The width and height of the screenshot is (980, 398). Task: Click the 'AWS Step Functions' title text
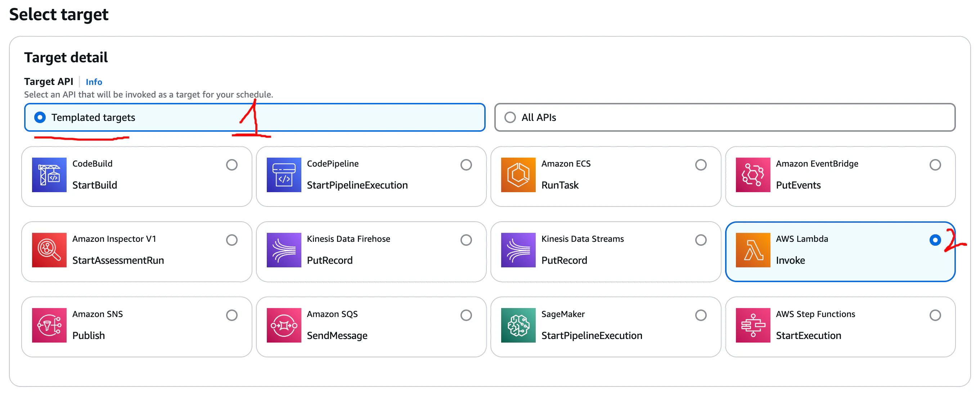pos(816,314)
